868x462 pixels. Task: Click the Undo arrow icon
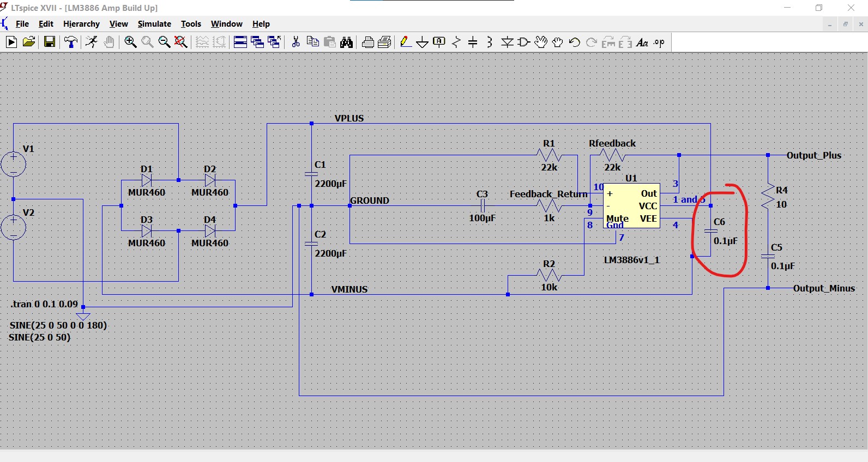[x=574, y=42]
